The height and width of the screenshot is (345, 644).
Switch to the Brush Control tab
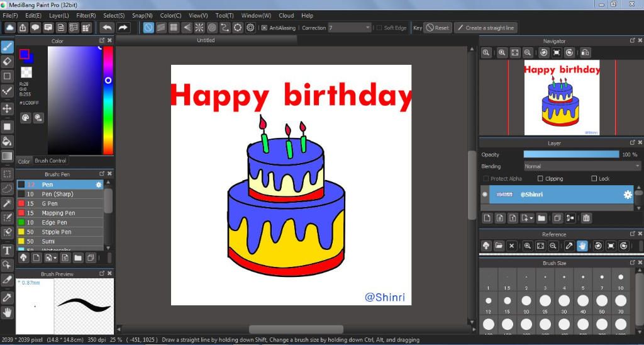(50, 161)
